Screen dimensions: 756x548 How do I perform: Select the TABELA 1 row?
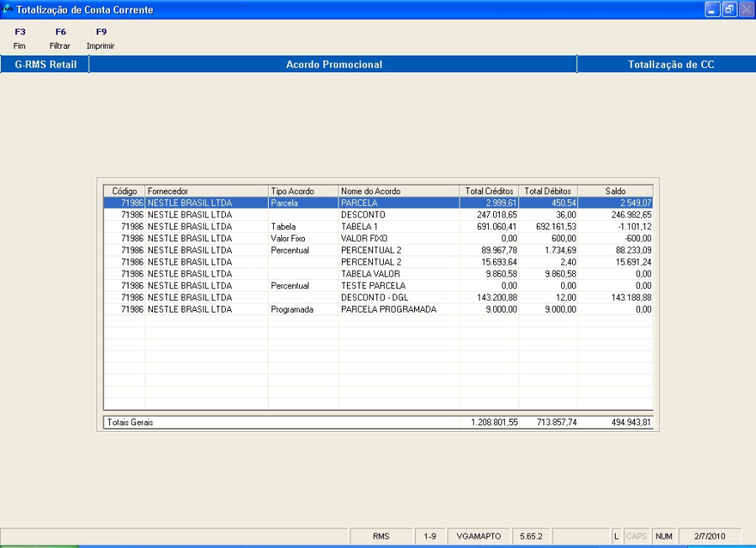[x=379, y=227]
